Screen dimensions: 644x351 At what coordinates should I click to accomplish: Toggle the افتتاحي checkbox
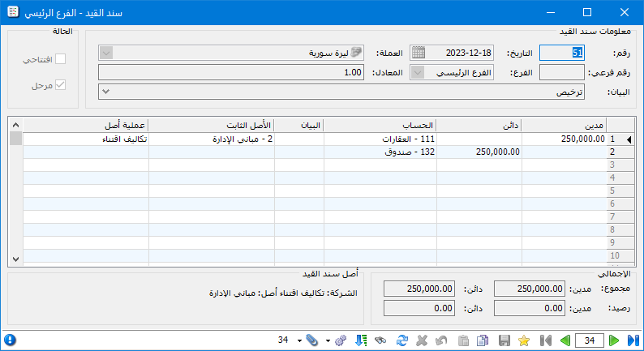click(x=60, y=59)
